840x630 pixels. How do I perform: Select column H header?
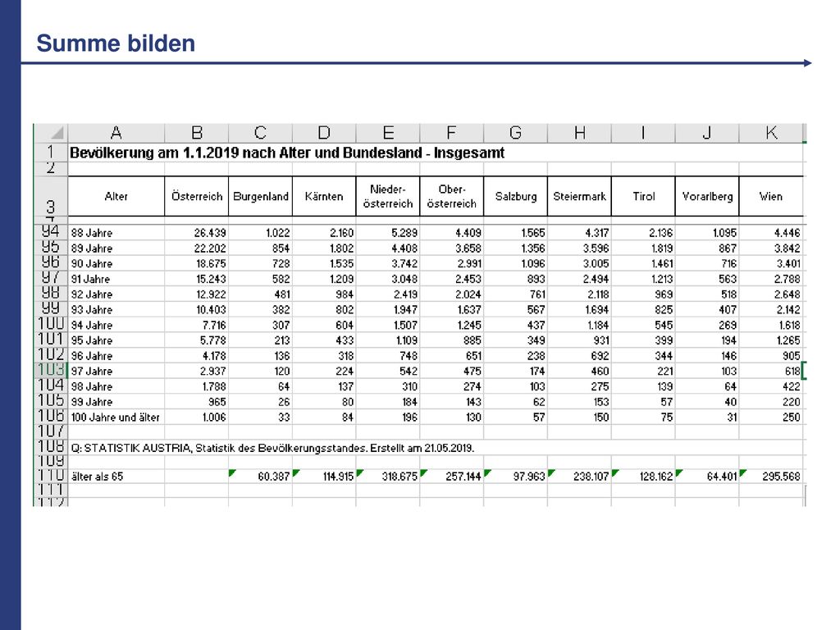(x=579, y=133)
